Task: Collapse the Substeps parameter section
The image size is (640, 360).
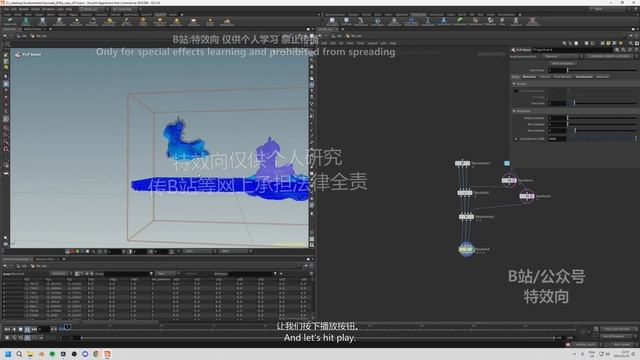Action: click(514, 111)
